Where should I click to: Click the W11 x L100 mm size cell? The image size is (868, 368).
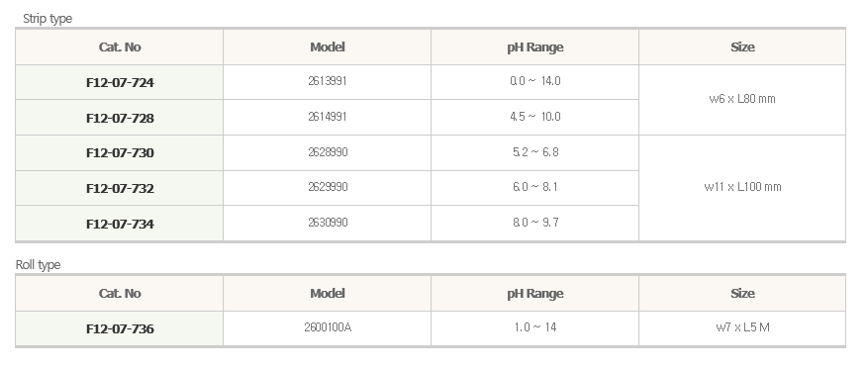[742, 187]
